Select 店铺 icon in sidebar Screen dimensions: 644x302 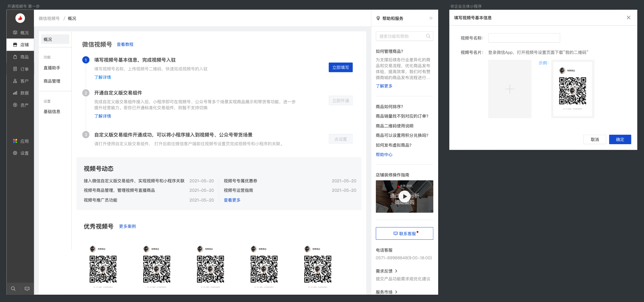[x=15, y=45]
